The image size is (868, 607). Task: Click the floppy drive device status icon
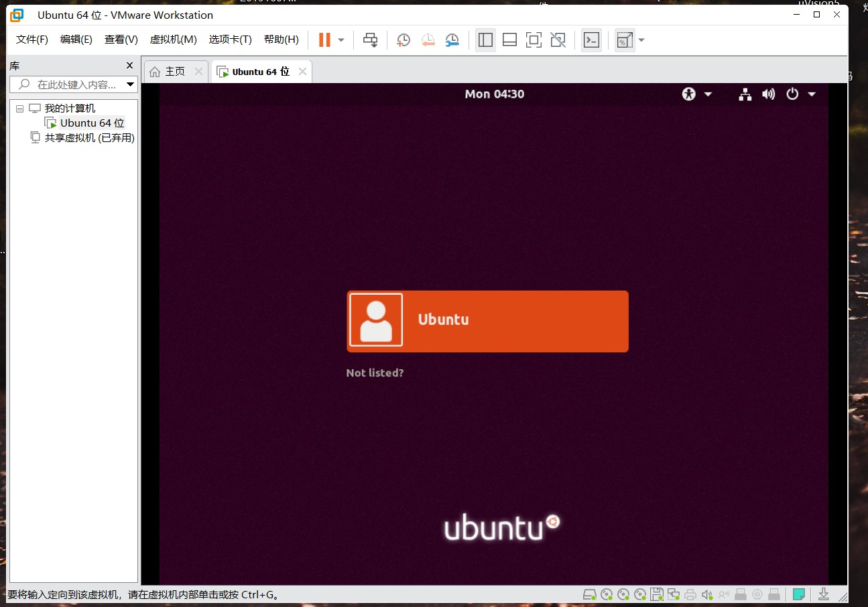(x=657, y=594)
